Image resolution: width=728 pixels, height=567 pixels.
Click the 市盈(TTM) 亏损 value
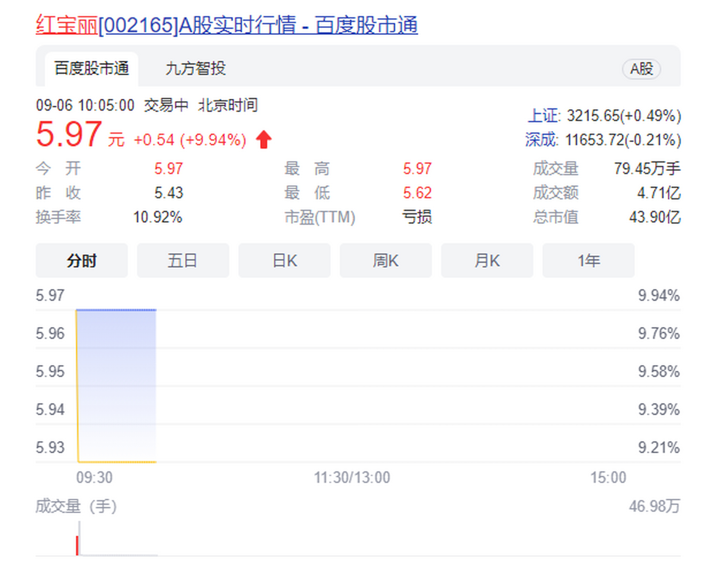point(417,217)
